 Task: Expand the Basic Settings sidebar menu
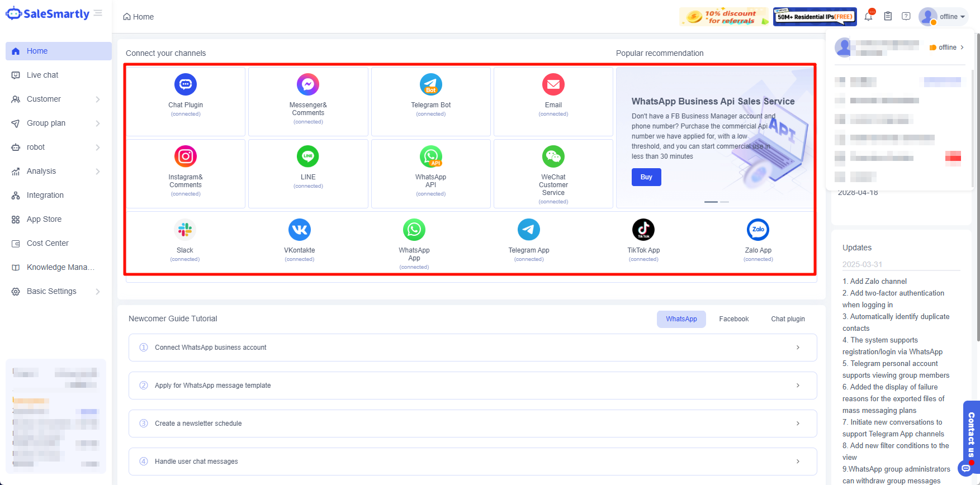pos(56,291)
